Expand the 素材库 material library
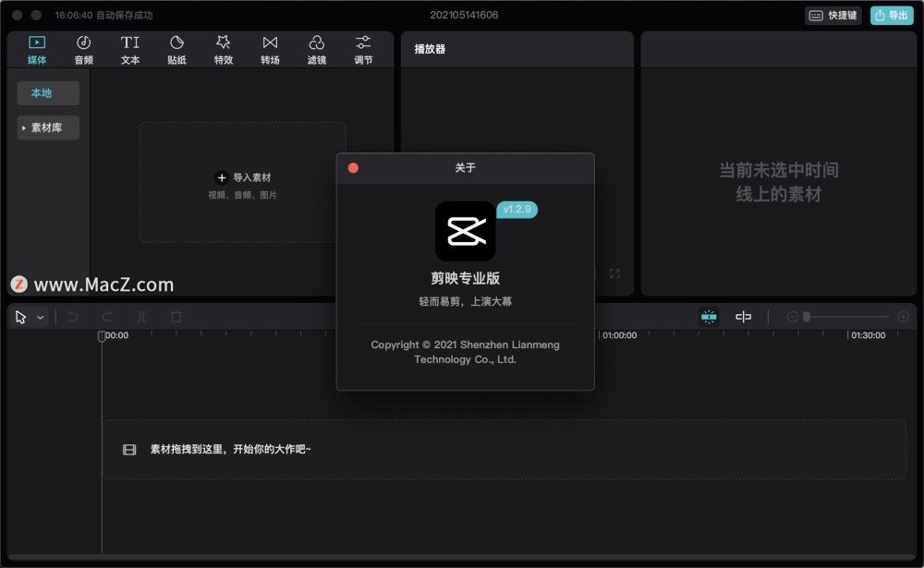The height and width of the screenshot is (568, 924). pyautogui.click(x=48, y=127)
